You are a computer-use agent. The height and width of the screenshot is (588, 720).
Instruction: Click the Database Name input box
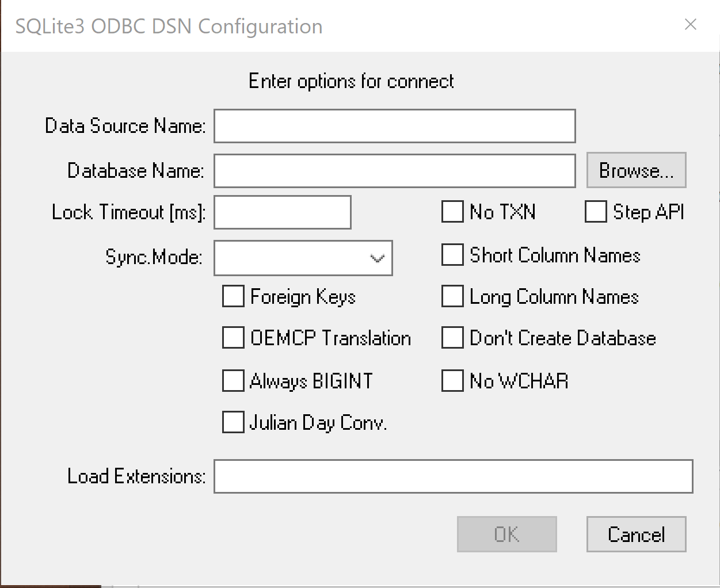tap(394, 171)
